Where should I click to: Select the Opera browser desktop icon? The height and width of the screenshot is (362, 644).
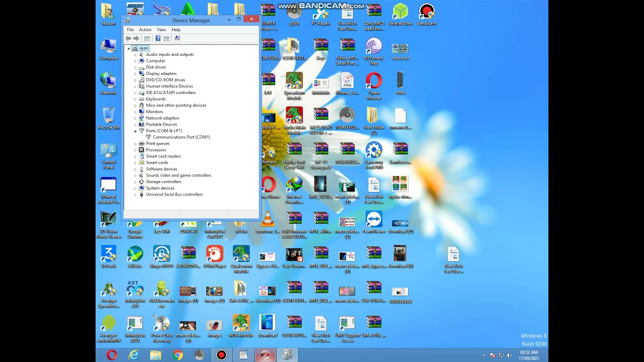(x=374, y=86)
